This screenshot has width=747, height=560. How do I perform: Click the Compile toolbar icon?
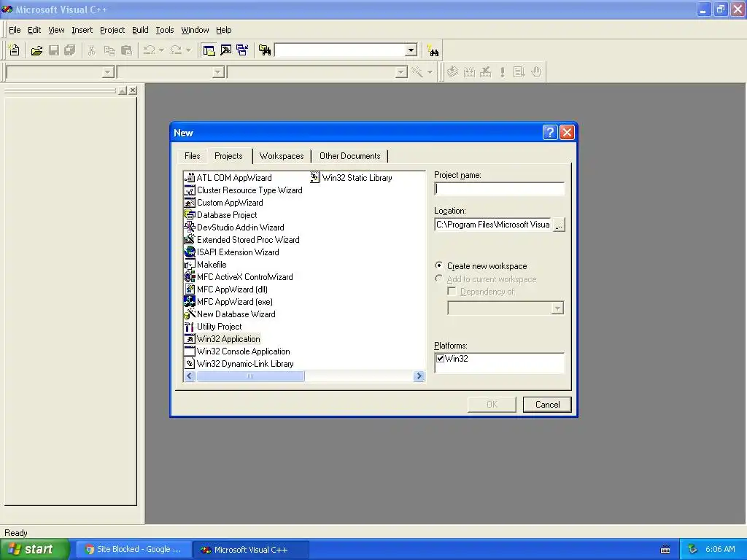coord(452,72)
